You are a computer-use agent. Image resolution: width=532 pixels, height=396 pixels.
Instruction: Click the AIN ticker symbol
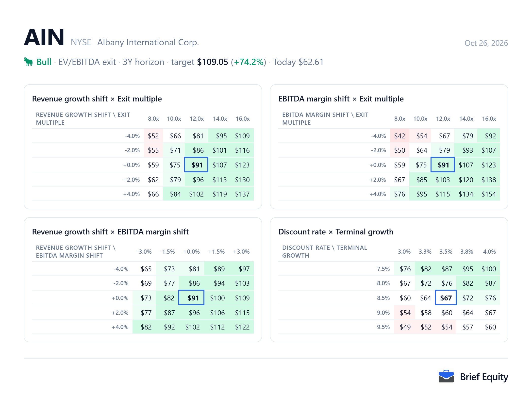coord(44,37)
